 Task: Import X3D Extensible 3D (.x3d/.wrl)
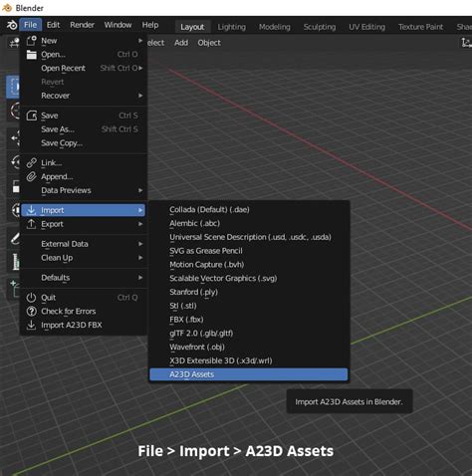point(249,360)
